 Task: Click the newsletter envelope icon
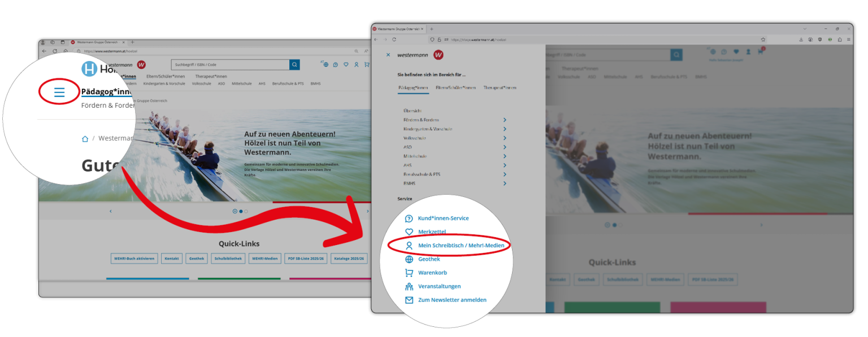click(409, 300)
